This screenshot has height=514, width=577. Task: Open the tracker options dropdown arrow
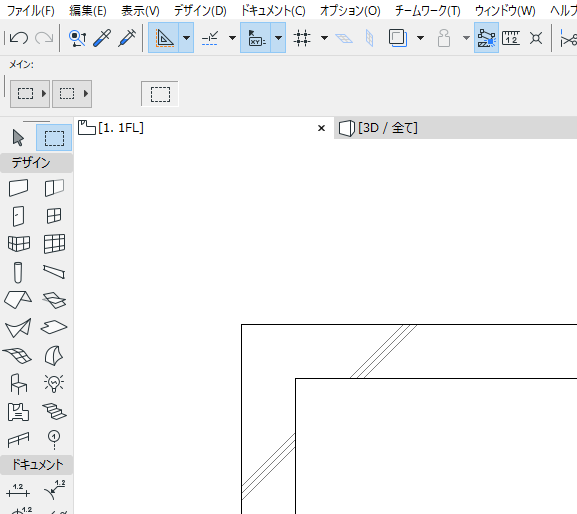coord(279,38)
